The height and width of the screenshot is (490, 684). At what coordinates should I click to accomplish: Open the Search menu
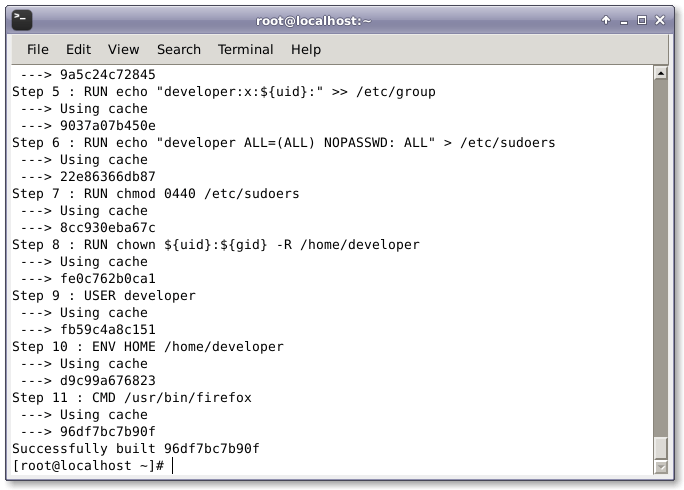pos(179,49)
